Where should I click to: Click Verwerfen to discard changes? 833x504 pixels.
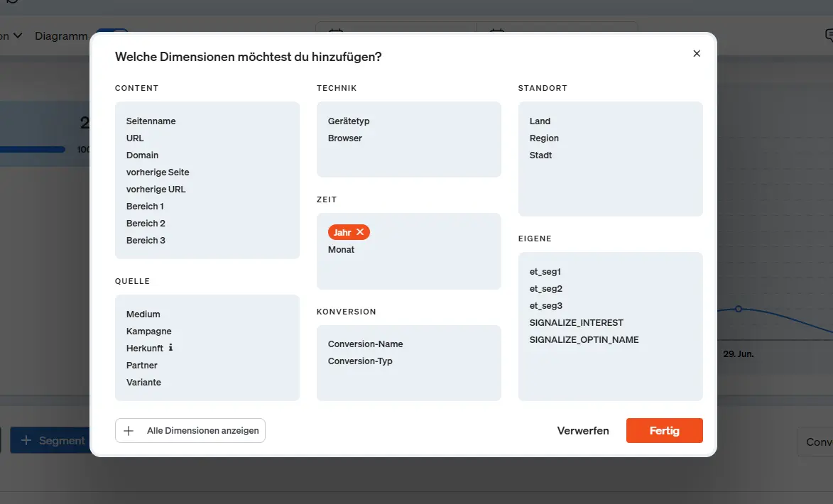(583, 431)
